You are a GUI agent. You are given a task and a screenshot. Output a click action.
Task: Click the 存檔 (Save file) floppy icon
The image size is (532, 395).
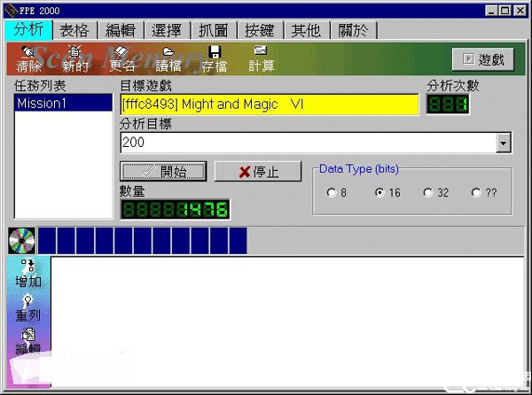pyautogui.click(x=215, y=59)
